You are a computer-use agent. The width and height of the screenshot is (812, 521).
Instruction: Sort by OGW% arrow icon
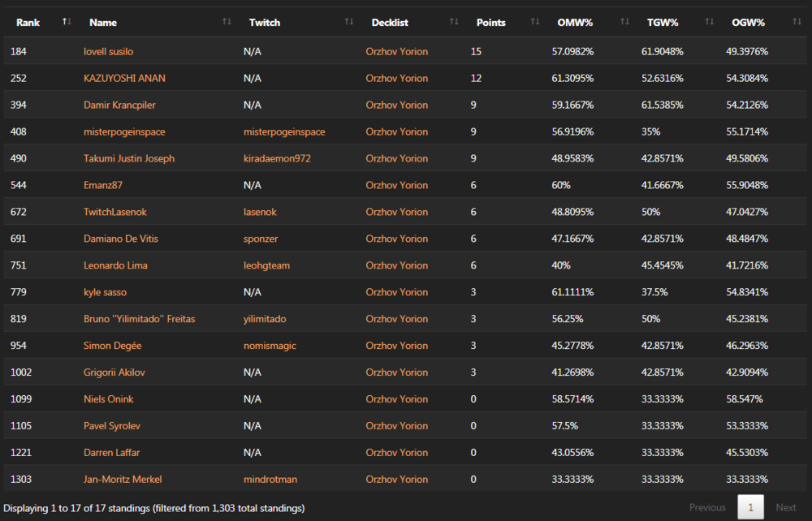tap(797, 22)
